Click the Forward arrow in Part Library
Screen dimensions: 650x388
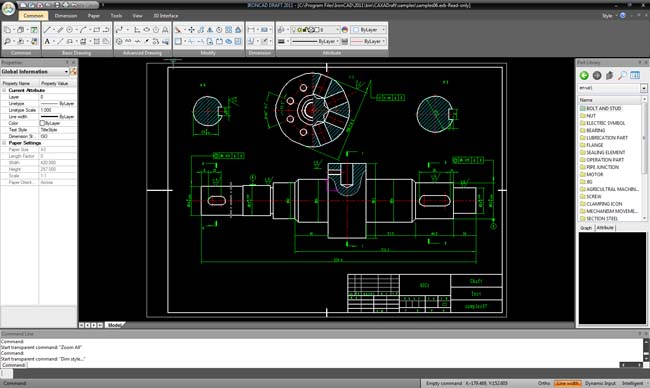coord(597,75)
